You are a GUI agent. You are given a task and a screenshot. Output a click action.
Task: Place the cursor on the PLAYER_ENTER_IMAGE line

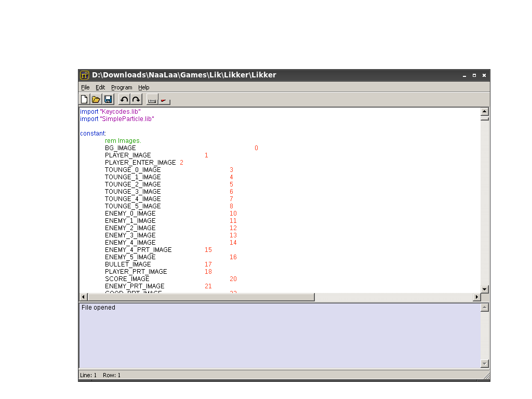coord(144,163)
